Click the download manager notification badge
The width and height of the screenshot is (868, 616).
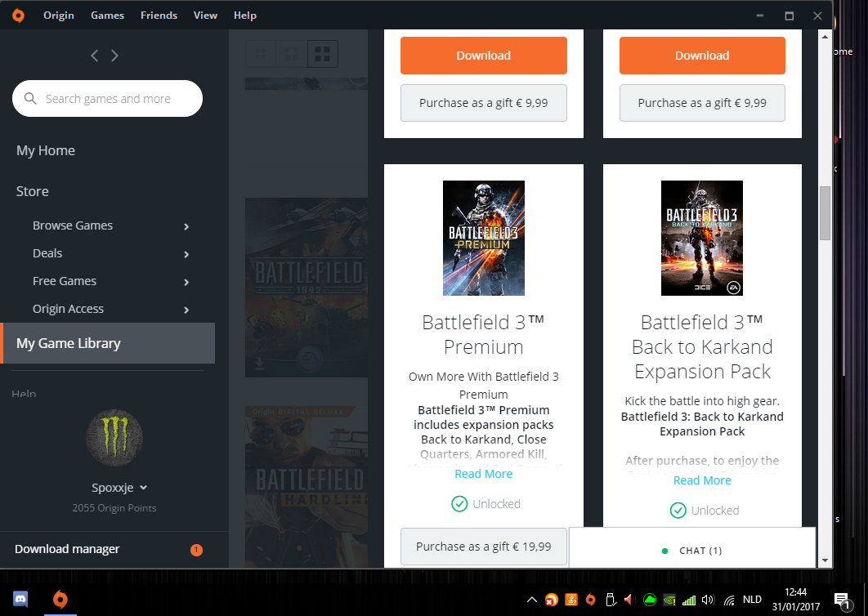[196, 550]
